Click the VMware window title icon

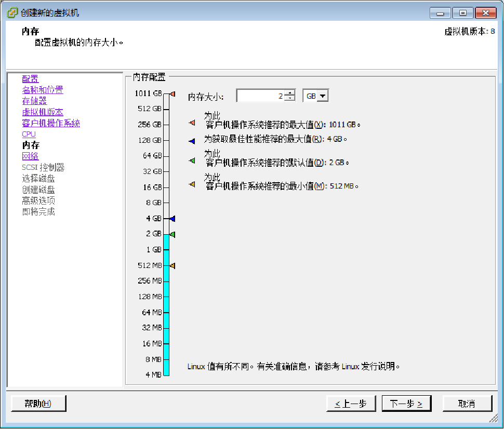click(12, 12)
